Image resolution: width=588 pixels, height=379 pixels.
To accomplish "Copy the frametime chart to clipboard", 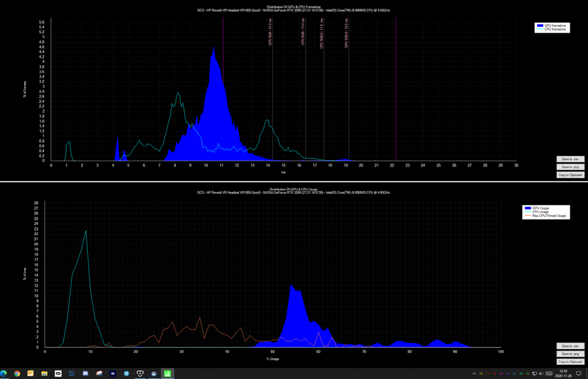I will tap(570, 175).
